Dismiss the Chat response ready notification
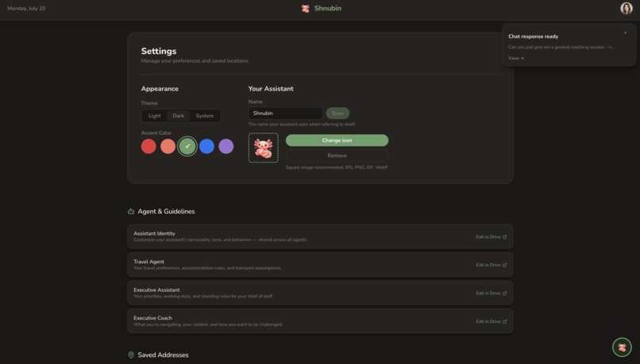640x364 pixels. click(625, 33)
